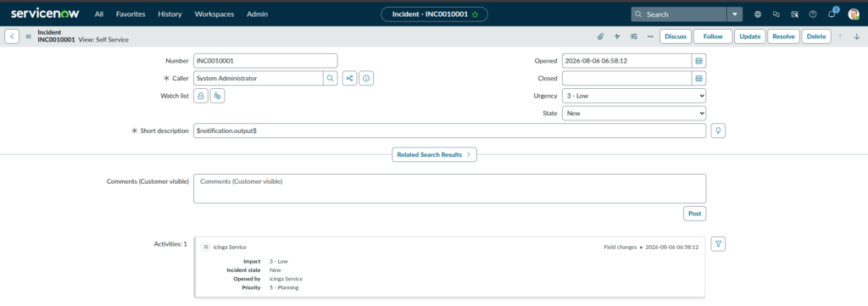Click the Post button
Viewport: 868px width, 306px height.
[x=695, y=214]
